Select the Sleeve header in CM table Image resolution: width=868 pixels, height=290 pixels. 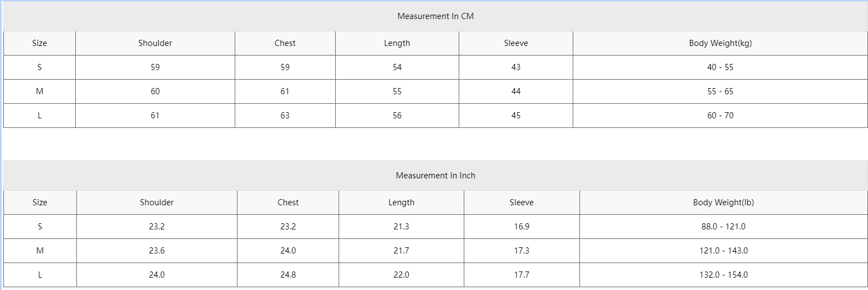tap(516, 43)
